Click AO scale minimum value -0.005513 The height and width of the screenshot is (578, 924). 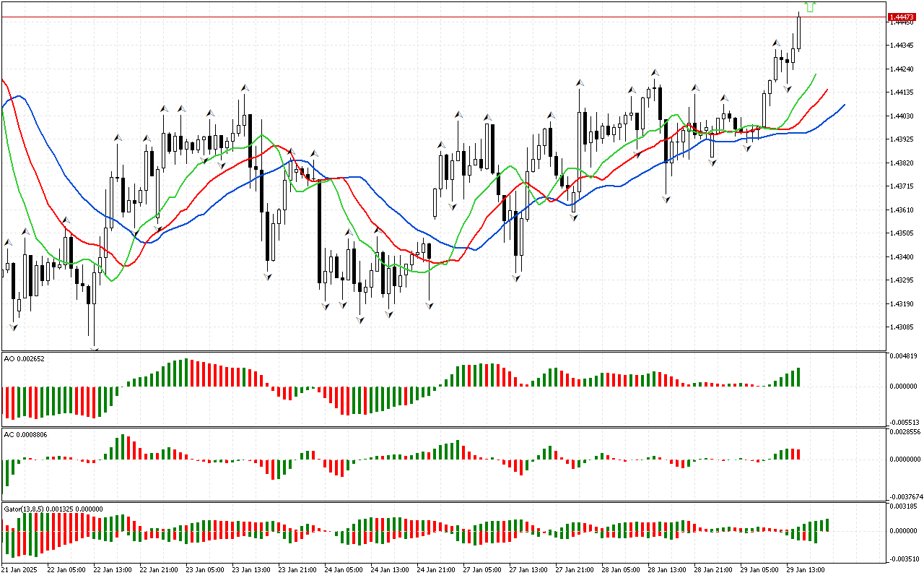(905, 422)
